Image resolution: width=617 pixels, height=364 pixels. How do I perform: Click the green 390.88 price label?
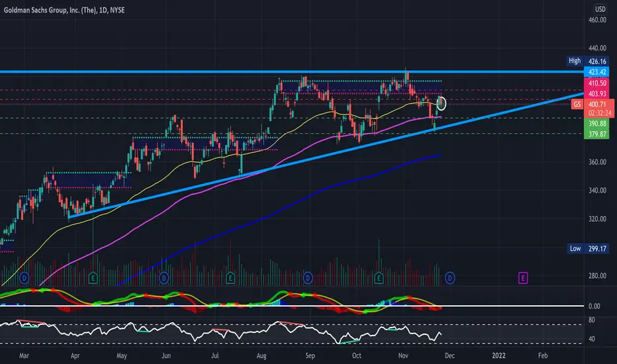tap(596, 124)
